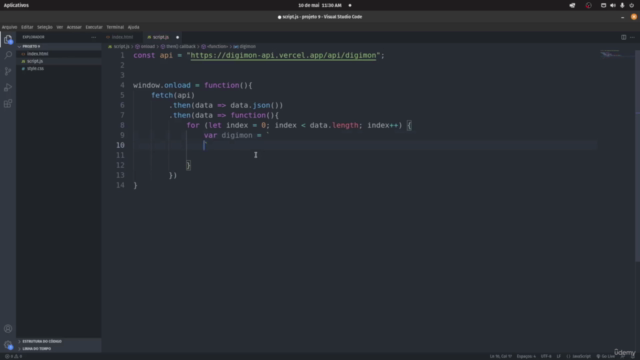
Task: Click line number 14 in gutter
Action: (120, 185)
